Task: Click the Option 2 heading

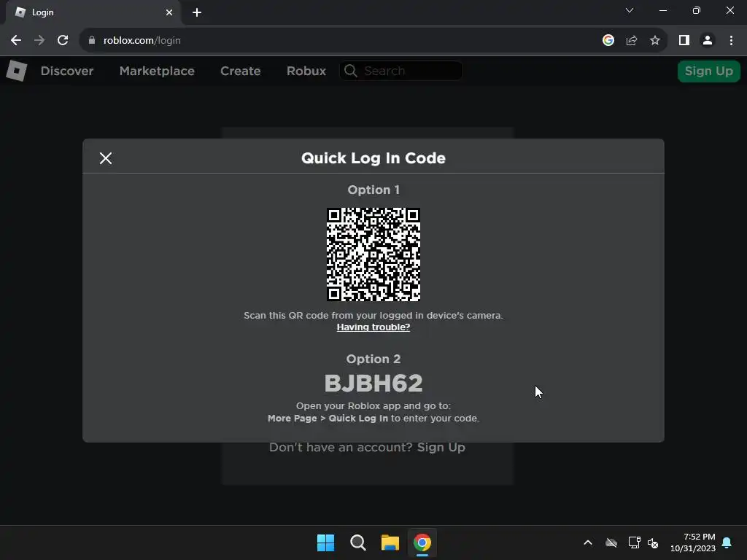Action: point(373,359)
